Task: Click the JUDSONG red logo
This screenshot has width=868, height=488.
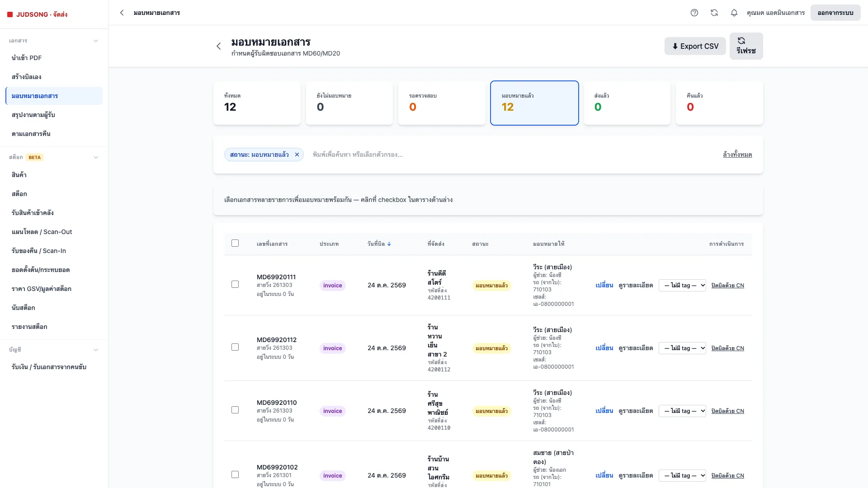Action: [10, 14]
